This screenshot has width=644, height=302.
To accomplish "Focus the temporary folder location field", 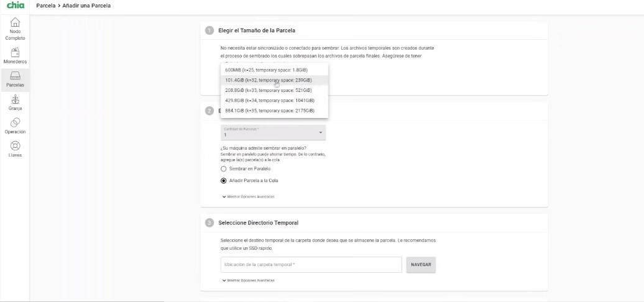I will click(x=311, y=265).
